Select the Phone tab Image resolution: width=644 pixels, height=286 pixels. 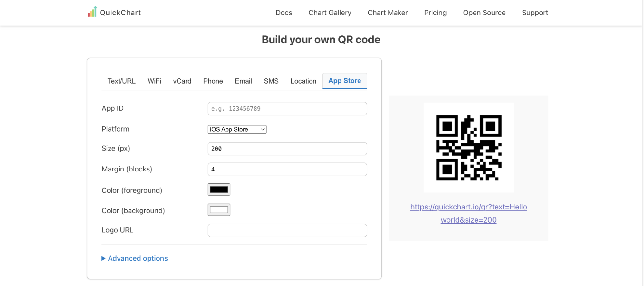tap(213, 81)
